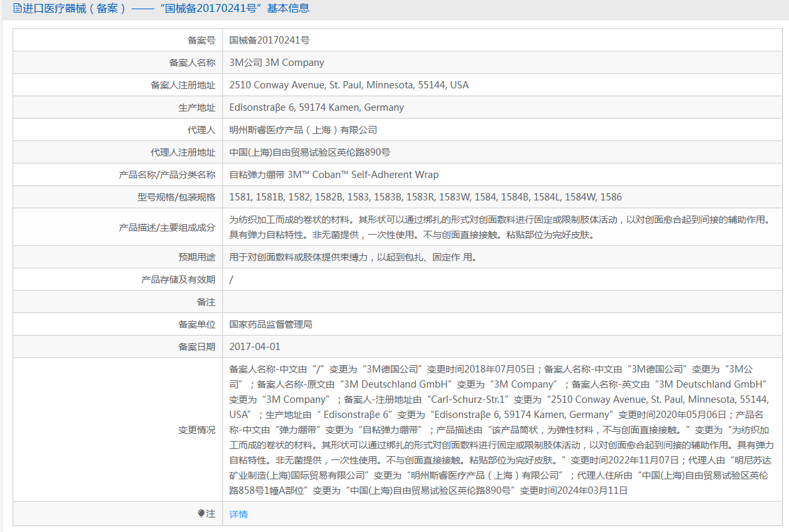Viewport: 789px width, 532px height.
Task: Click the 代理人注册地址 label
Action: [183, 152]
